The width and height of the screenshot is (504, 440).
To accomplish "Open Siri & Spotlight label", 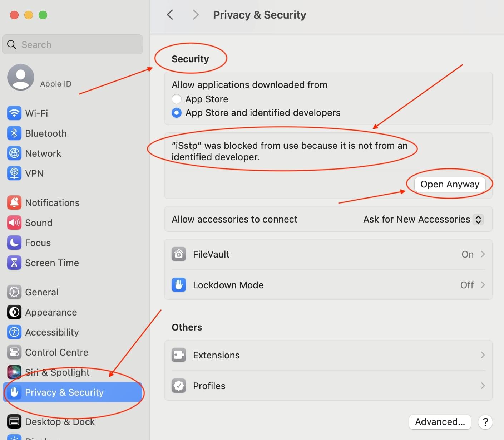I will pos(57,372).
